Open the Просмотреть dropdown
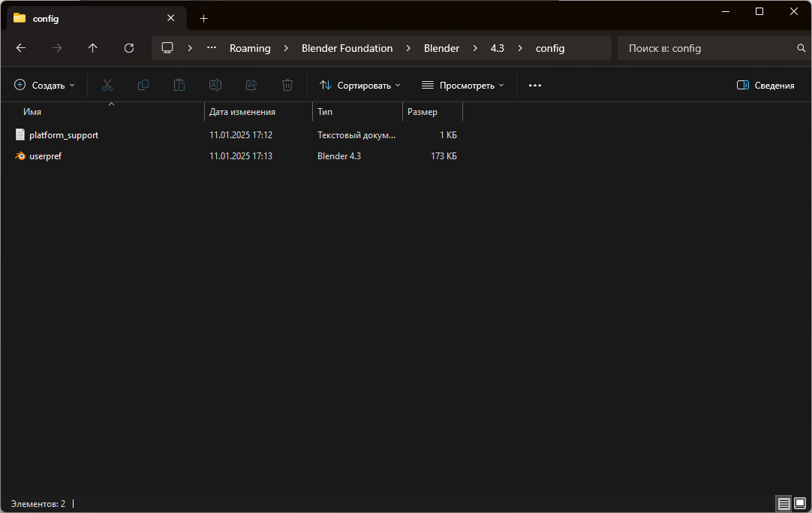This screenshot has width=812, height=513. pos(462,85)
